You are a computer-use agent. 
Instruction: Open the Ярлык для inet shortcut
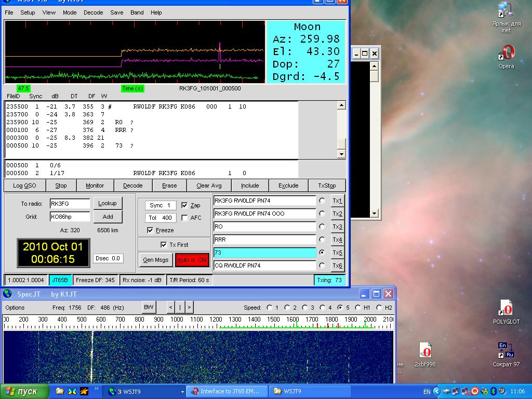click(506, 17)
